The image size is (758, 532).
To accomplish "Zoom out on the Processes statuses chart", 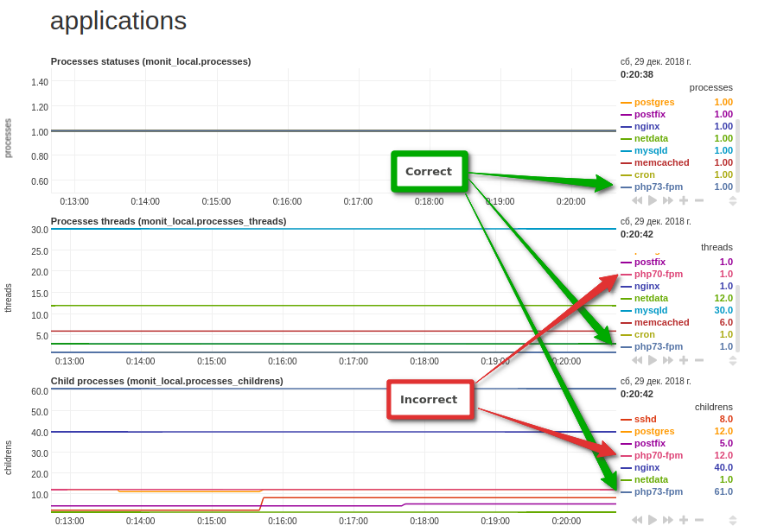I will 698,200.
